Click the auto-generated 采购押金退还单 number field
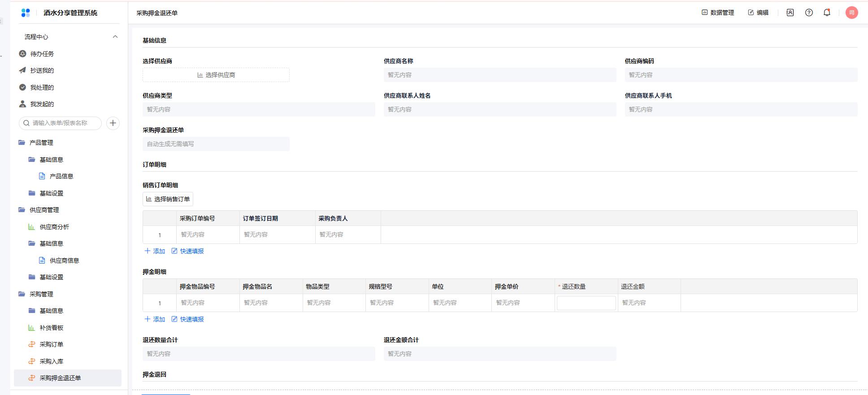The height and width of the screenshot is (395, 868). pyautogui.click(x=216, y=144)
